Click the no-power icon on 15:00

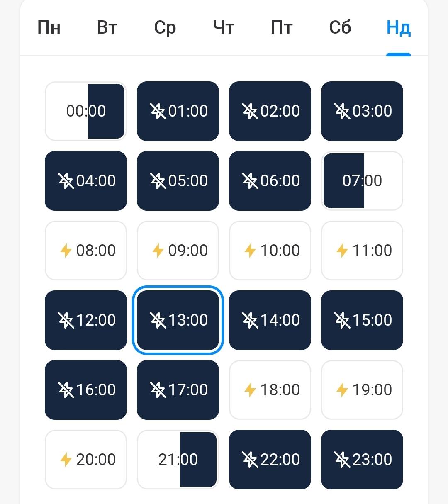tap(342, 320)
